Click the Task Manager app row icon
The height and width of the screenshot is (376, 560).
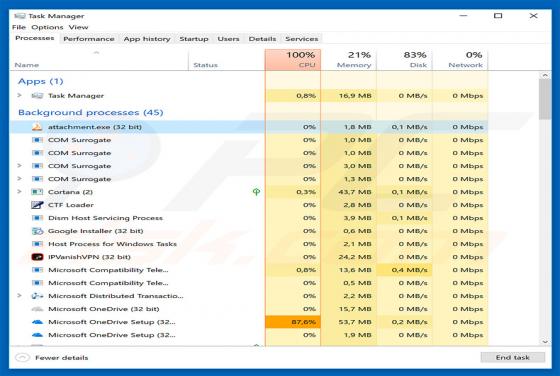[x=37, y=96]
